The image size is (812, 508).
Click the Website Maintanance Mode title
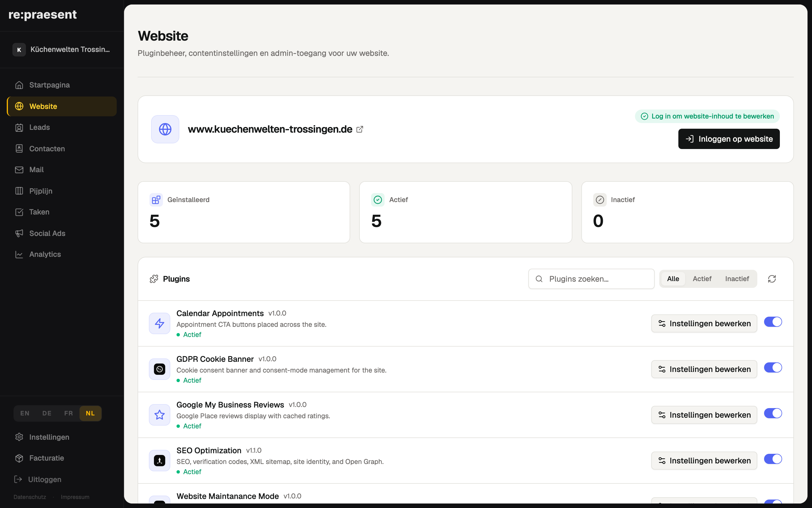(228, 496)
